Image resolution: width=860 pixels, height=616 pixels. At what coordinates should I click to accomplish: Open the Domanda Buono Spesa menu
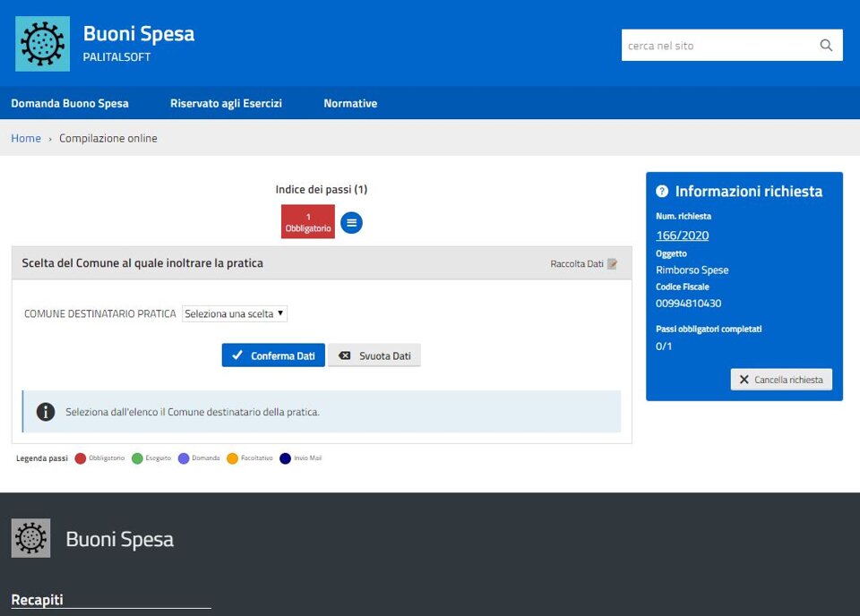(70, 104)
